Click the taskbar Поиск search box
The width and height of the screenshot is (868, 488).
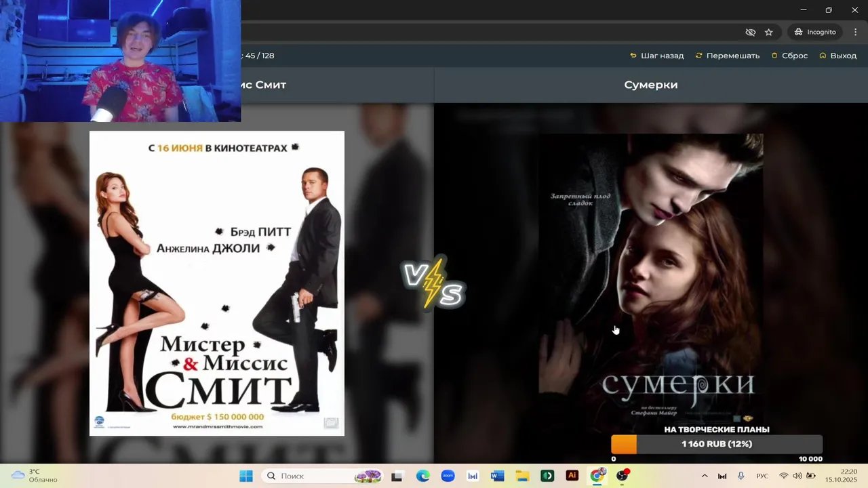(322, 476)
